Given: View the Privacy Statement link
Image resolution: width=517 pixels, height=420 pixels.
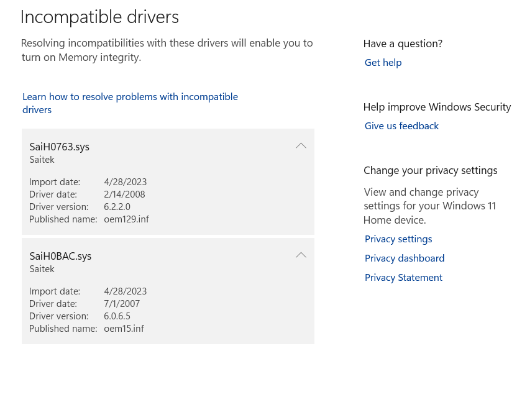Looking at the screenshot, I should pos(403,278).
